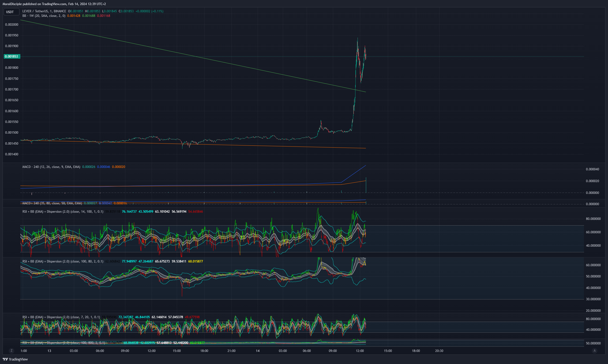Click the 0.001400 price axis label

point(12,154)
